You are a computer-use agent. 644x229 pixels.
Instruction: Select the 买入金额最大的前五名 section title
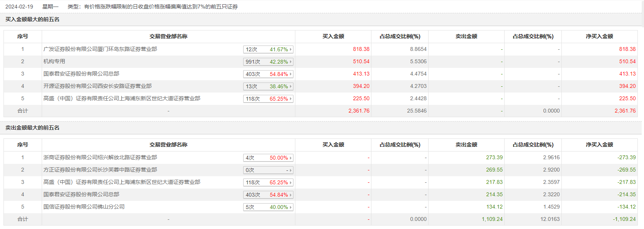(x=32, y=19)
